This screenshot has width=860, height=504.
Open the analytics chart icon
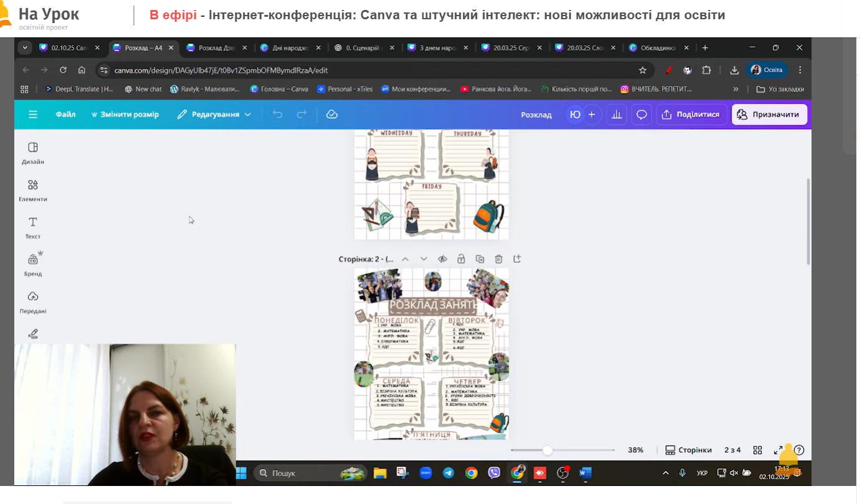pos(616,114)
